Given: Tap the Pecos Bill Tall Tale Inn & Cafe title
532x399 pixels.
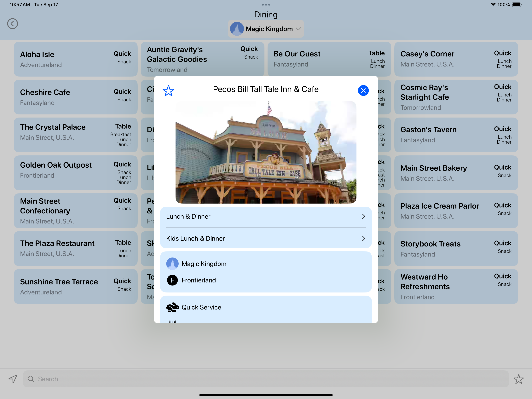Looking at the screenshot, I should tap(266, 89).
